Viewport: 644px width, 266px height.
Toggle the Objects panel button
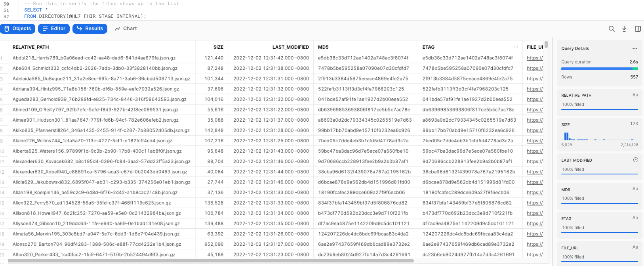point(18,29)
